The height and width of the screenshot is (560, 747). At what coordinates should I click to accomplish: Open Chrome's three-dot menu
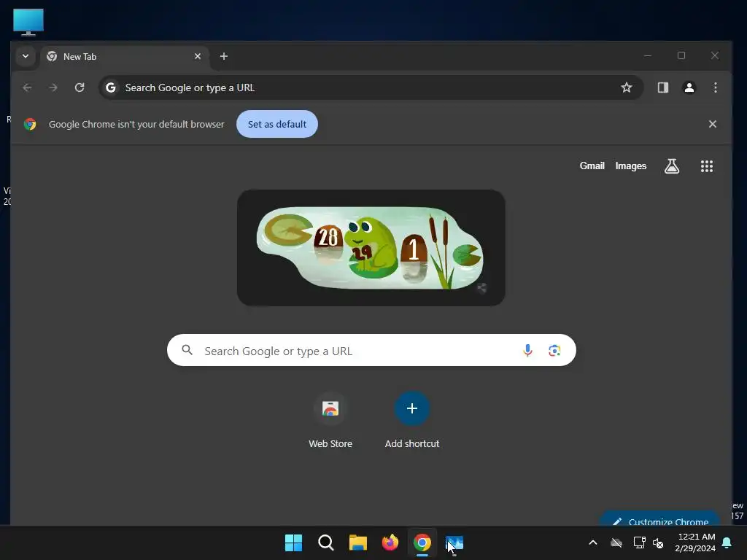tap(716, 87)
